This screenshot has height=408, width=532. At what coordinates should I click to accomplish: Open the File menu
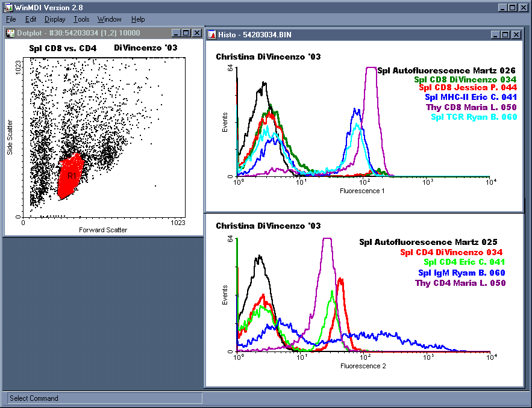pyautogui.click(x=11, y=19)
